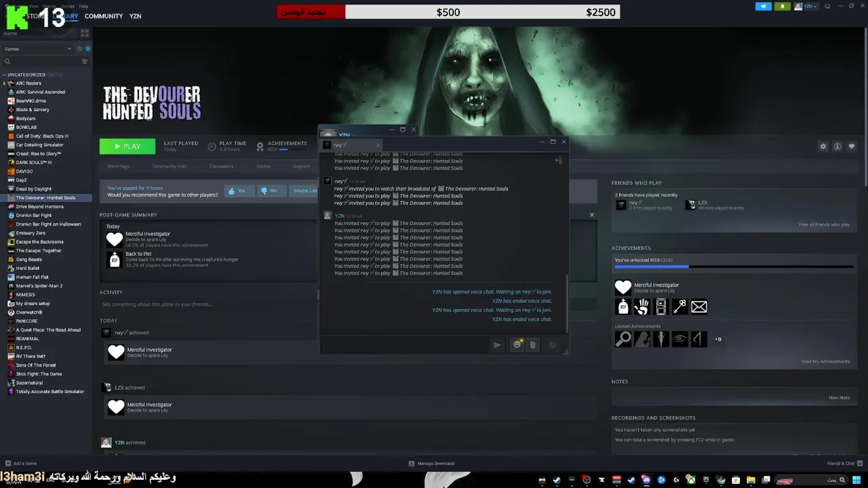Create a New Note in Notes section
The image size is (868, 488).
point(839,398)
